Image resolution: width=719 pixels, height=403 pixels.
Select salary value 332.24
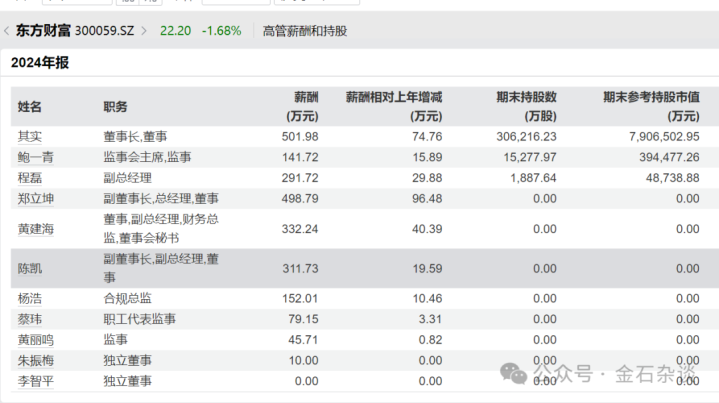(x=300, y=229)
